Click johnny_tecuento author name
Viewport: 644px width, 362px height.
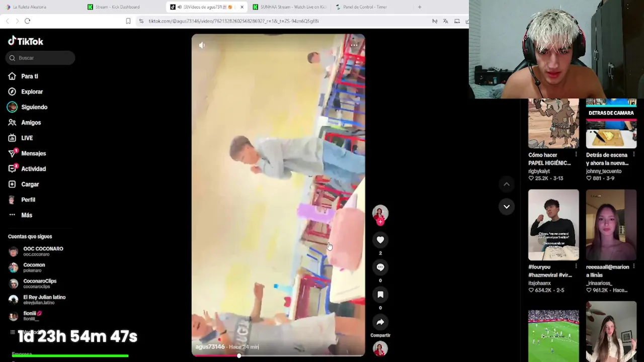tap(604, 171)
